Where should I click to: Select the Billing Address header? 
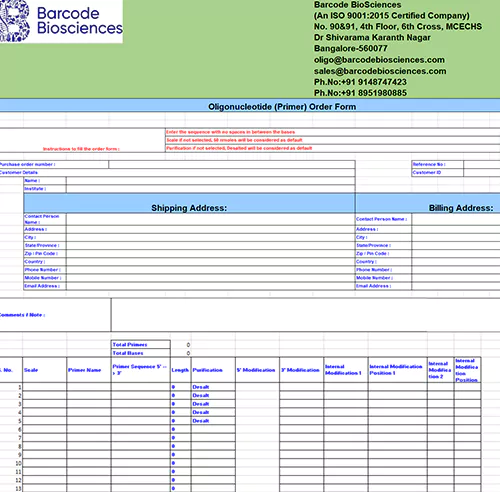pos(461,208)
